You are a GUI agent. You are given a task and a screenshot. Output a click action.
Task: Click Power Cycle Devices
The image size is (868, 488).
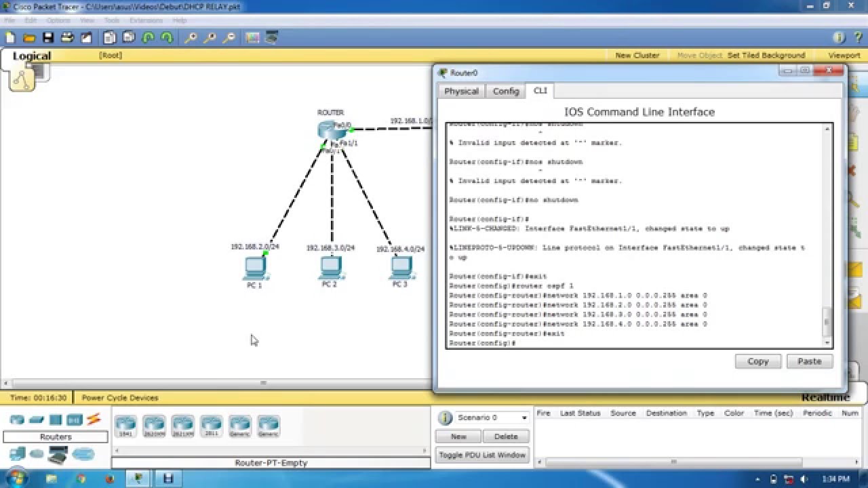tap(120, 398)
